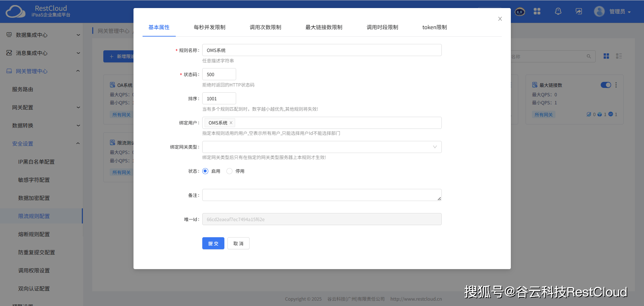Disable the 最大链接数 rule toggle switch
The width and height of the screenshot is (644, 306).
pos(605,85)
